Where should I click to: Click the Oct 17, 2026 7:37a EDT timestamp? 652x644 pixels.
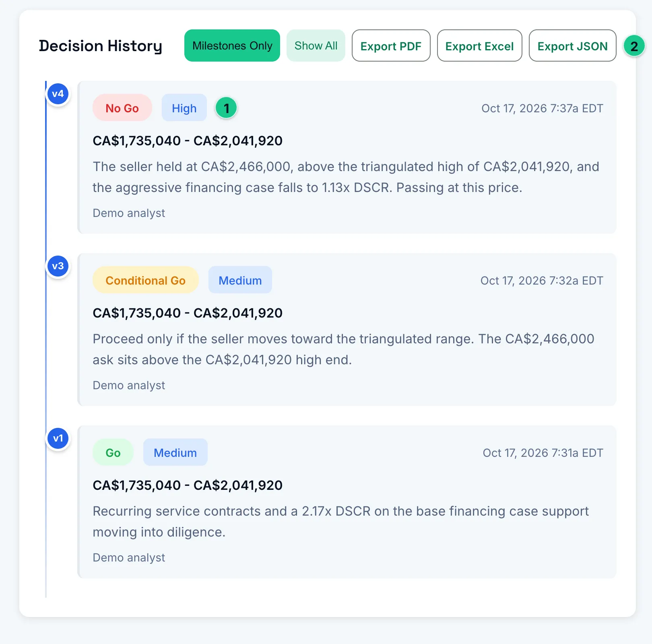(543, 108)
